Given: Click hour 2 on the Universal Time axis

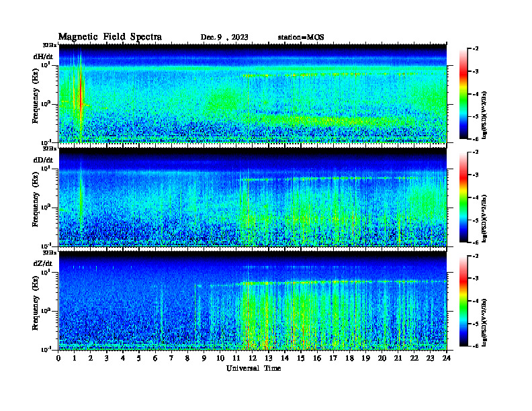Looking at the screenshot, I should 91,358.
